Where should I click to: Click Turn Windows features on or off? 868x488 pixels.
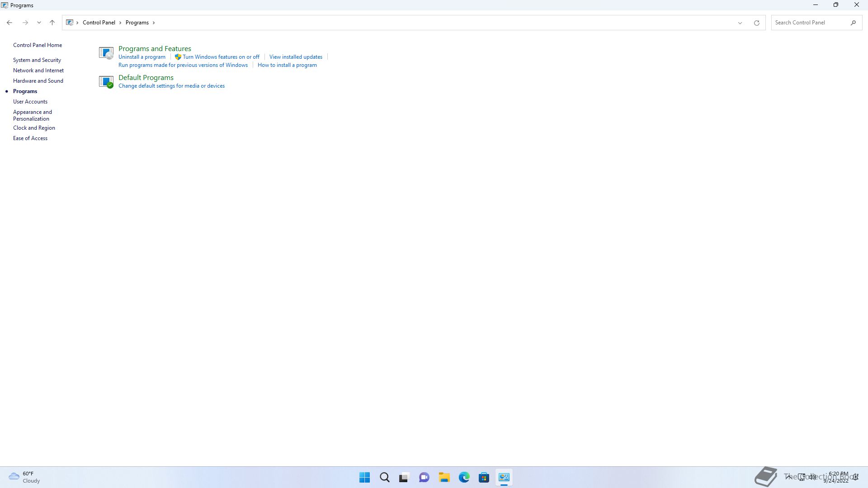pyautogui.click(x=221, y=57)
